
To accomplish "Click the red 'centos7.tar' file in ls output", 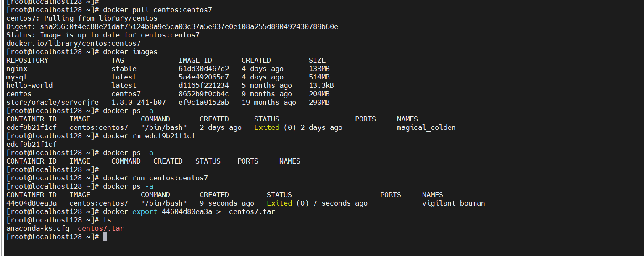I will click(101, 228).
